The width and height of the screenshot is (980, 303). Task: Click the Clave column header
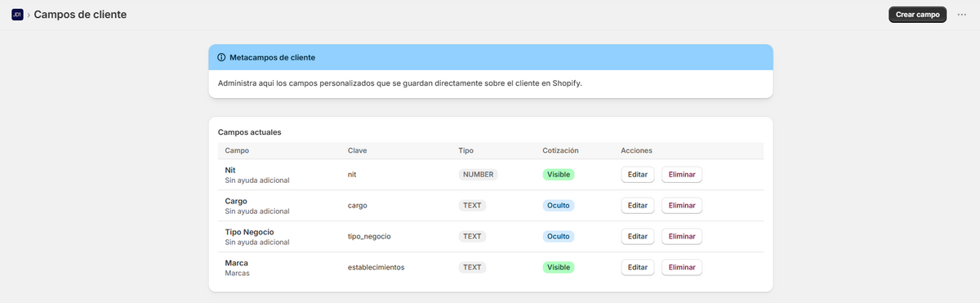pyautogui.click(x=358, y=151)
